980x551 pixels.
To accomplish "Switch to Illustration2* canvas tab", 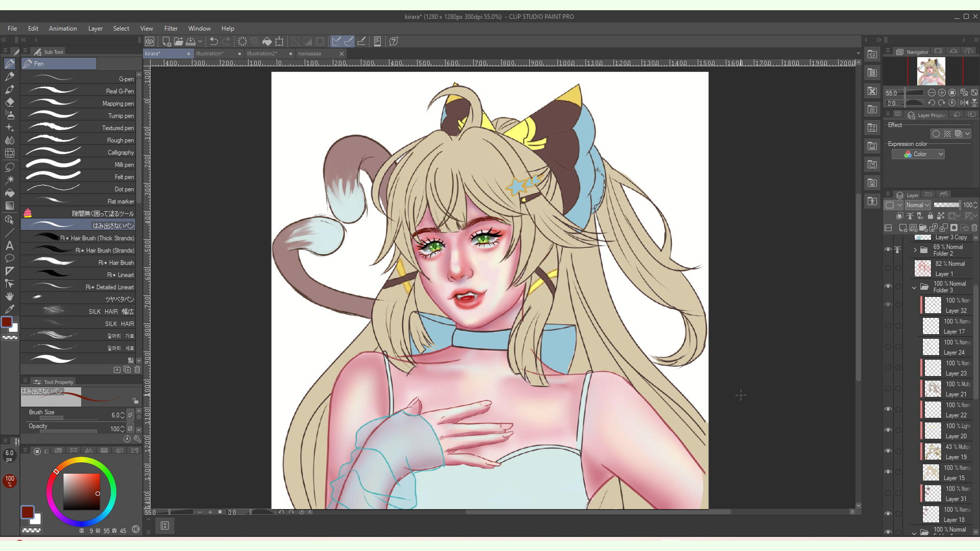I will pos(269,54).
